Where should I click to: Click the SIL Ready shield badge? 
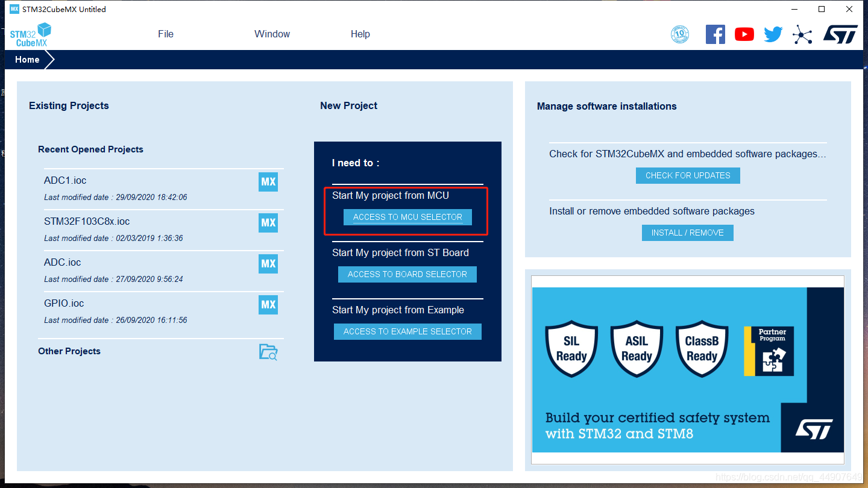pyautogui.click(x=571, y=349)
